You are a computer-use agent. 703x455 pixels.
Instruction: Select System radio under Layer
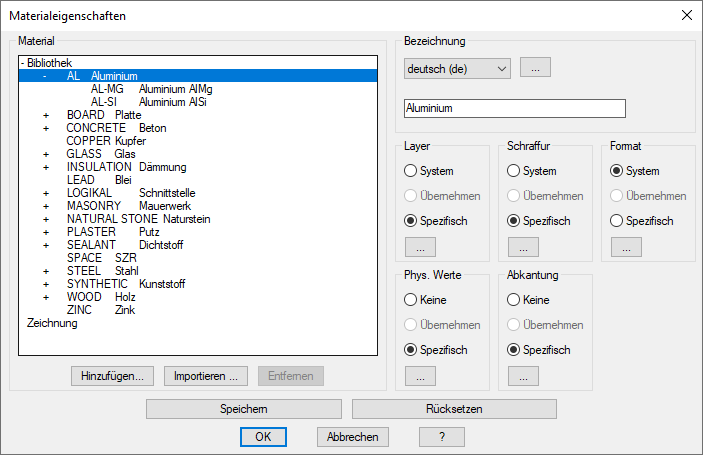(x=411, y=171)
